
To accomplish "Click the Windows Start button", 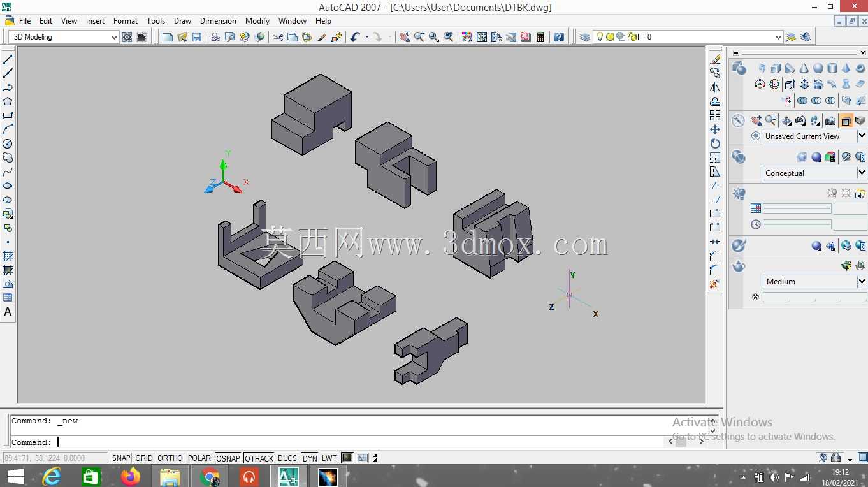I will pos(15,476).
